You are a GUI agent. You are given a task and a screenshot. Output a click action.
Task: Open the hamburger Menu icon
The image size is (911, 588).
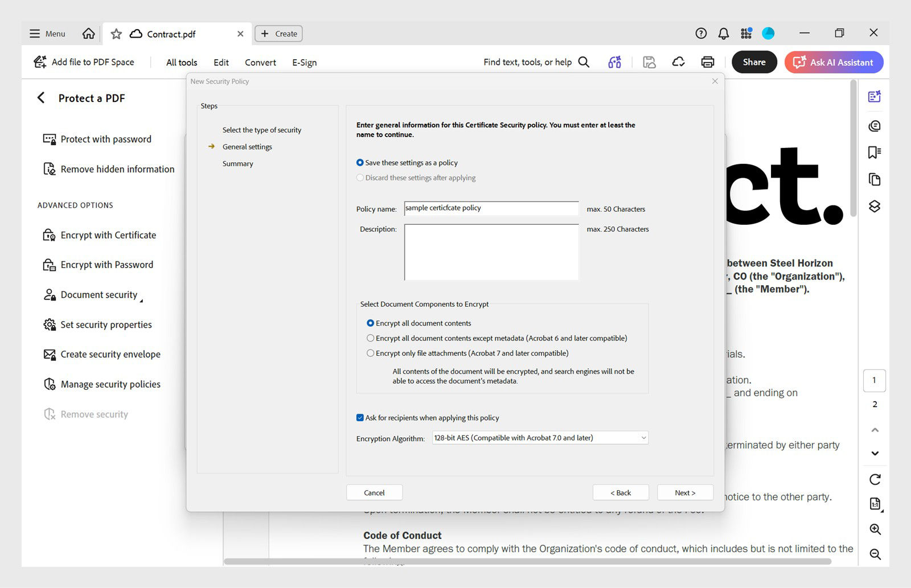pyautogui.click(x=35, y=34)
